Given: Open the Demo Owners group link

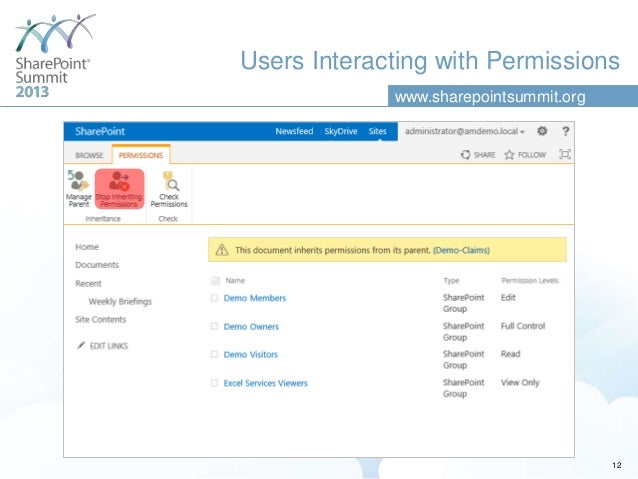Looking at the screenshot, I should tap(251, 326).
